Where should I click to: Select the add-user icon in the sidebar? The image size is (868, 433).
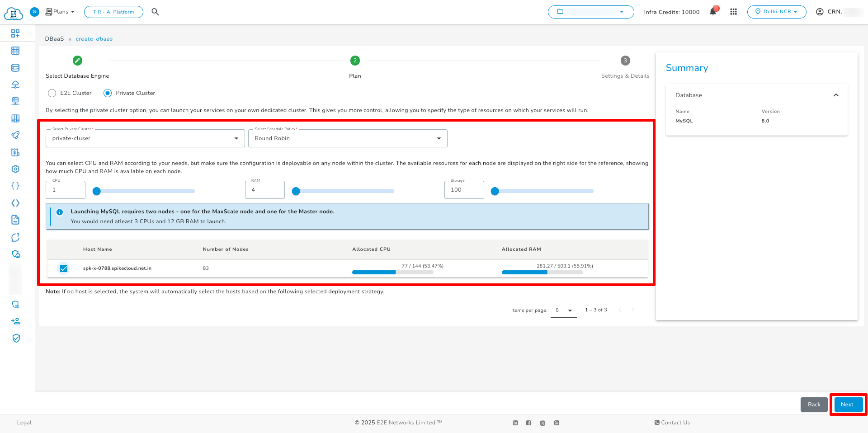[15, 320]
